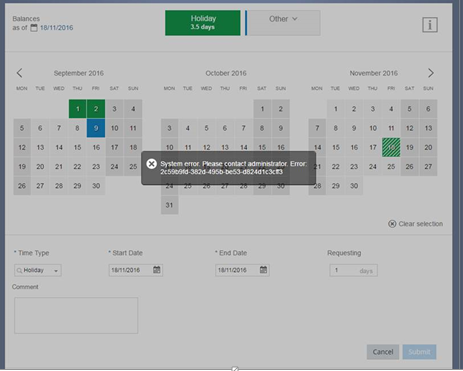Open the 18/11/2016 balances date link
463x371 pixels.
pyautogui.click(x=57, y=28)
